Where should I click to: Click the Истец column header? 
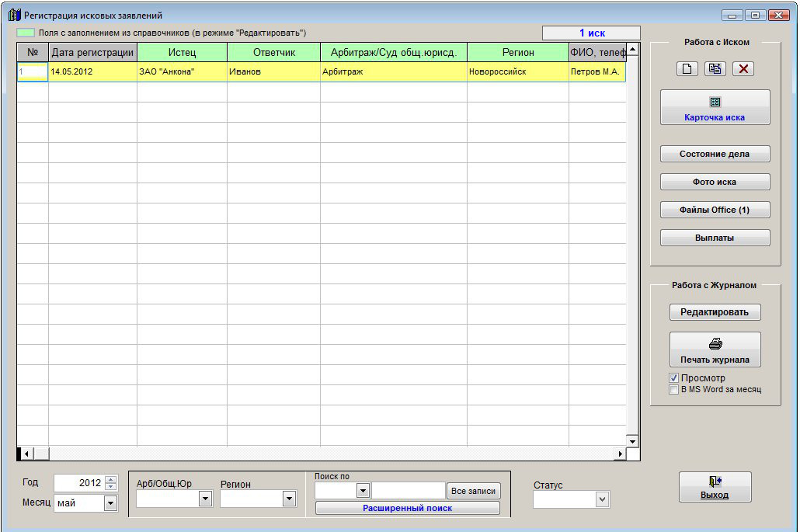coord(183,53)
